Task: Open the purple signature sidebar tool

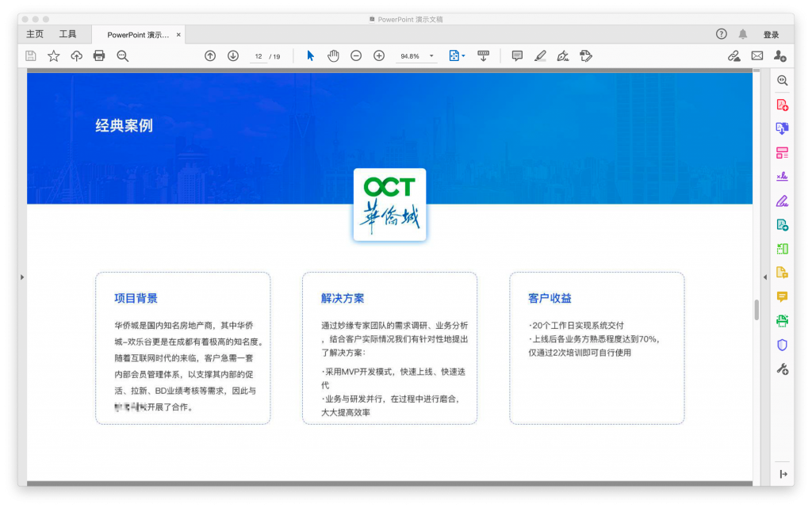Action: click(x=783, y=177)
